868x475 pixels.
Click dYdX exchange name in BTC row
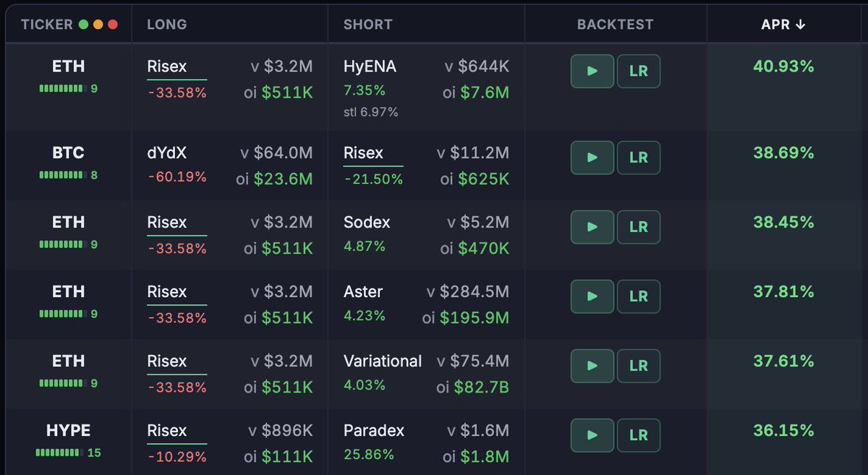click(167, 153)
